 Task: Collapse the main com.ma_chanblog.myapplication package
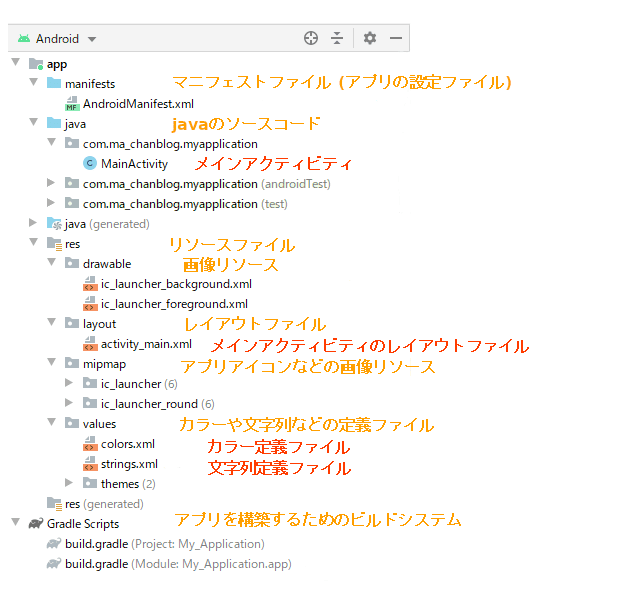(x=52, y=142)
